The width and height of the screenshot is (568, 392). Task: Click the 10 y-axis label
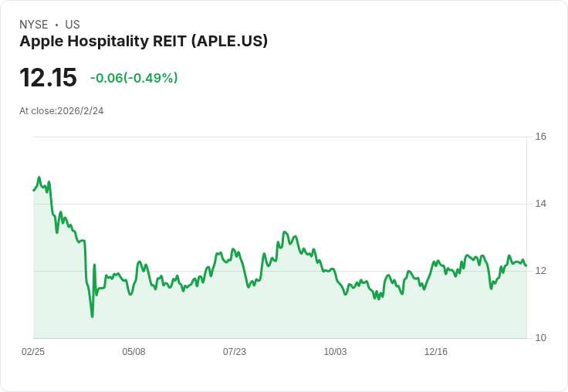coord(541,338)
